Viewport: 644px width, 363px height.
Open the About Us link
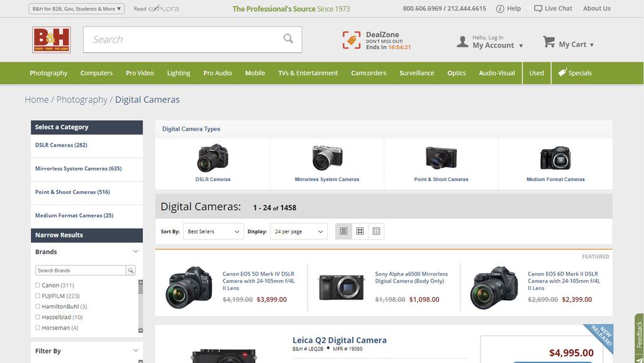597,8
